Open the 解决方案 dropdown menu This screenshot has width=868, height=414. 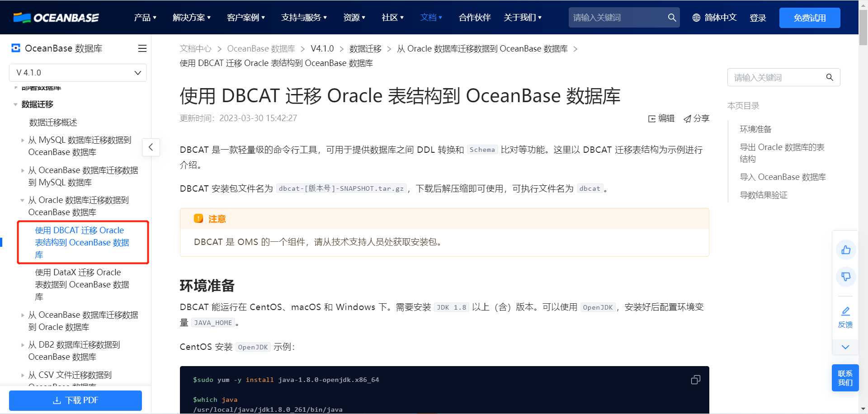192,18
